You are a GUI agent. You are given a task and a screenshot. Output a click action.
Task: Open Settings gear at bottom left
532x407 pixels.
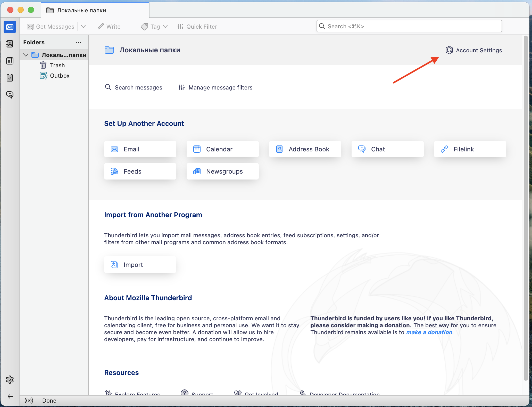[x=10, y=379]
